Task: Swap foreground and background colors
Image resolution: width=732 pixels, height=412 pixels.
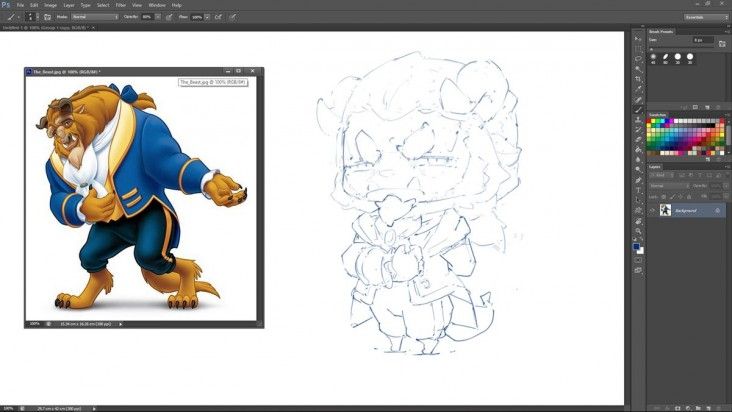Action: pyautogui.click(x=641, y=239)
